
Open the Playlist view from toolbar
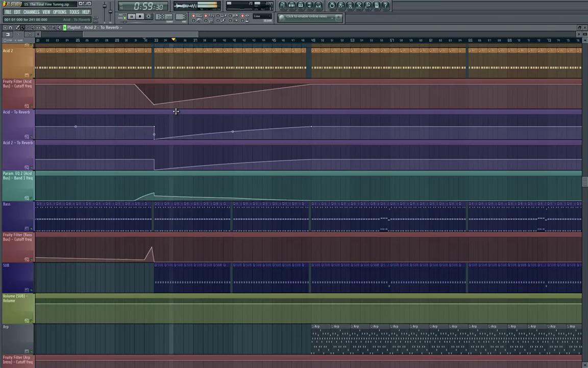click(x=283, y=5)
